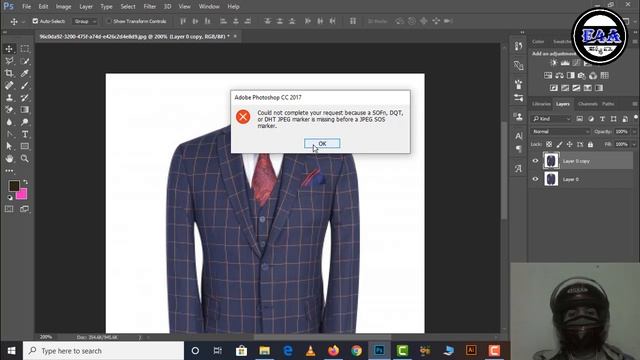640x360 pixels.
Task: Hide the Layer 0 layer
Action: tap(535, 179)
